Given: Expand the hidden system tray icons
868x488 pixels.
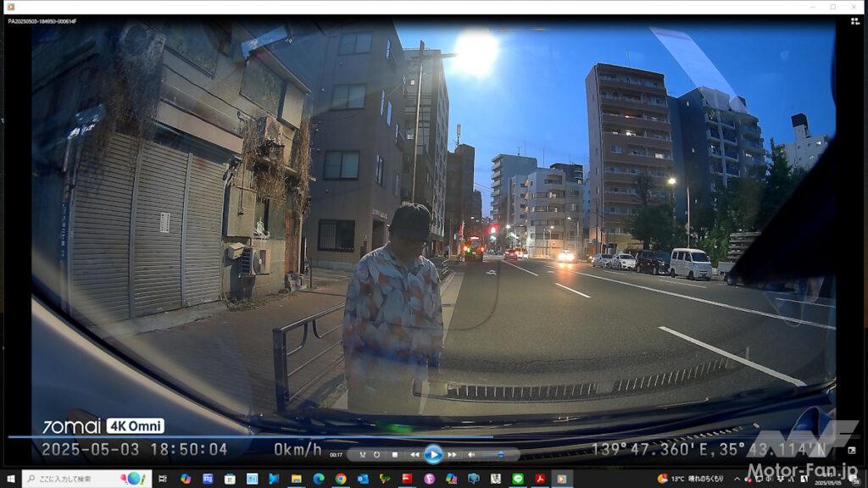Looking at the screenshot, I should click(737, 479).
